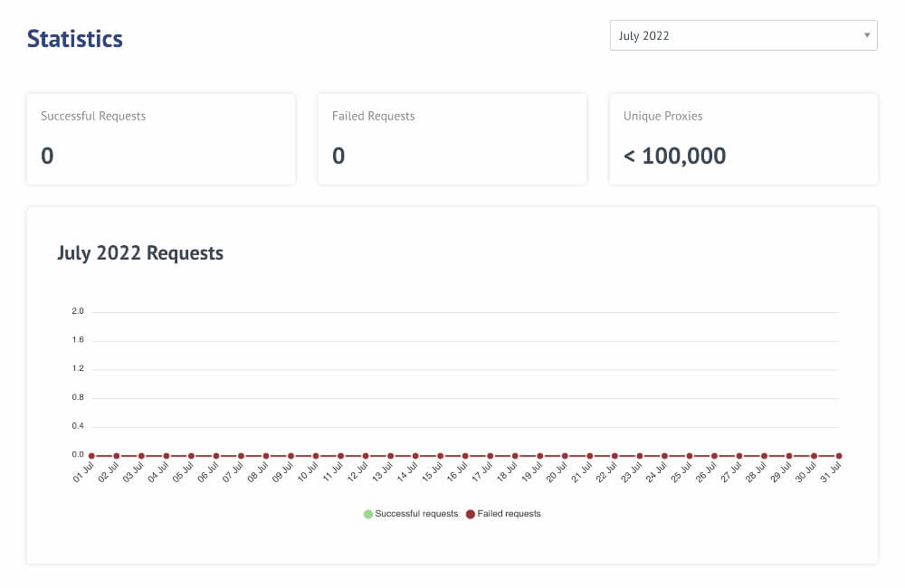Select the 15 Jul data point marker
Viewport: 905px width, 588px height.
click(x=443, y=454)
